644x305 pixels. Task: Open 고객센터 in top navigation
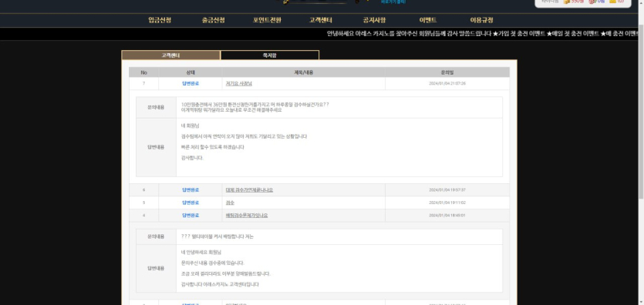(321, 20)
